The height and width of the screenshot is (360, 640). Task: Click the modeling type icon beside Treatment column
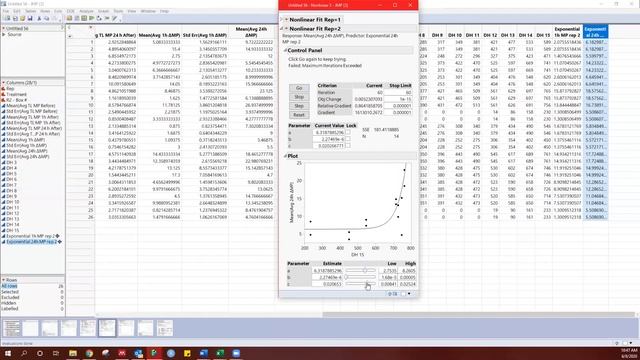[x=3, y=94]
